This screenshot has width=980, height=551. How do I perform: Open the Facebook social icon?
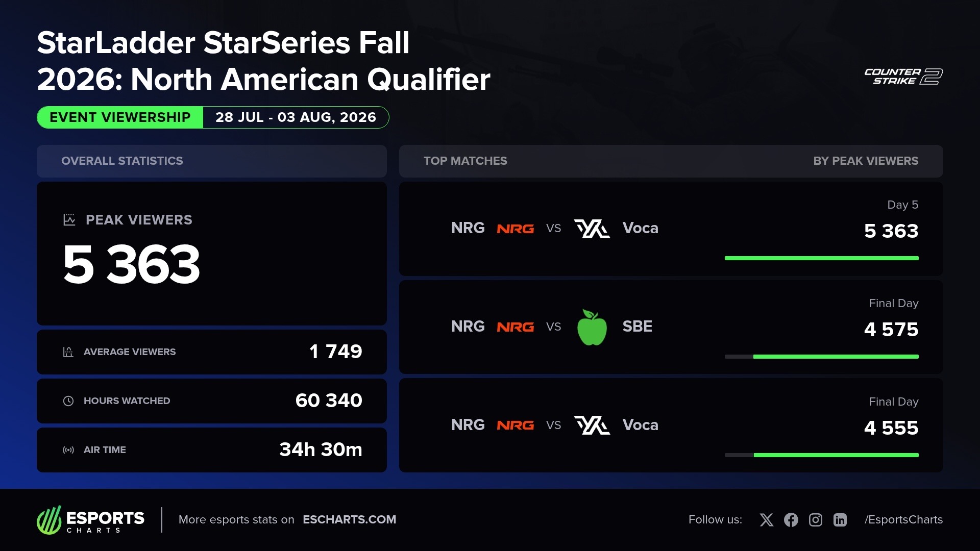pos(791,520)
